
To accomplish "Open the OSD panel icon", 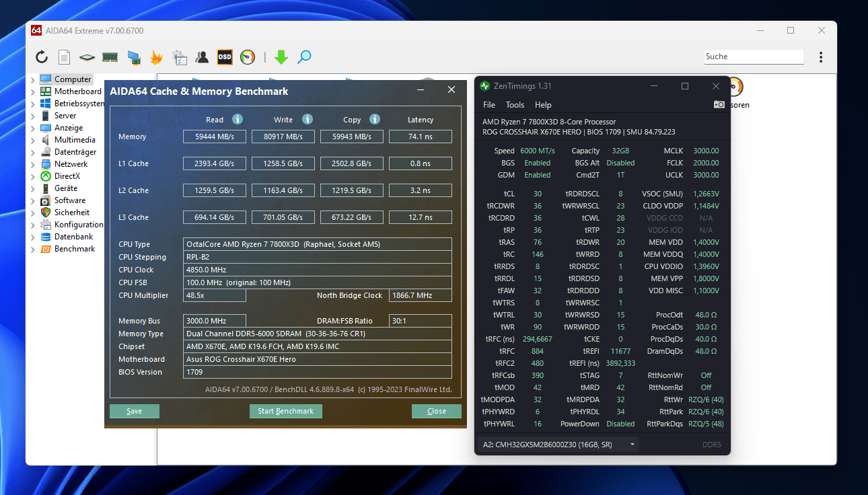I will 225,57.
